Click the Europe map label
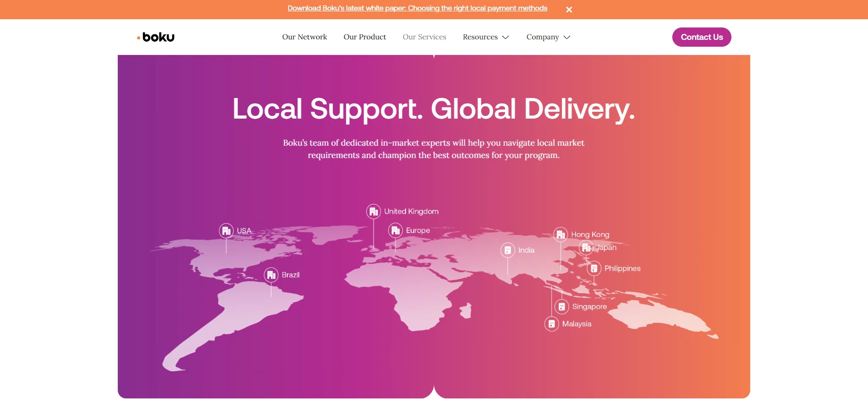 coord(418,230)
